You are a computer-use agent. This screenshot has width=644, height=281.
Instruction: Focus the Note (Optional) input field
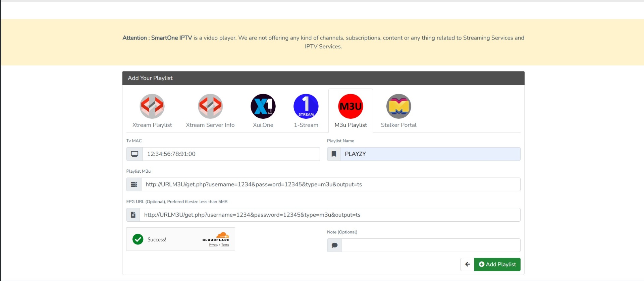pyautogui.click(x=431, y=245)
